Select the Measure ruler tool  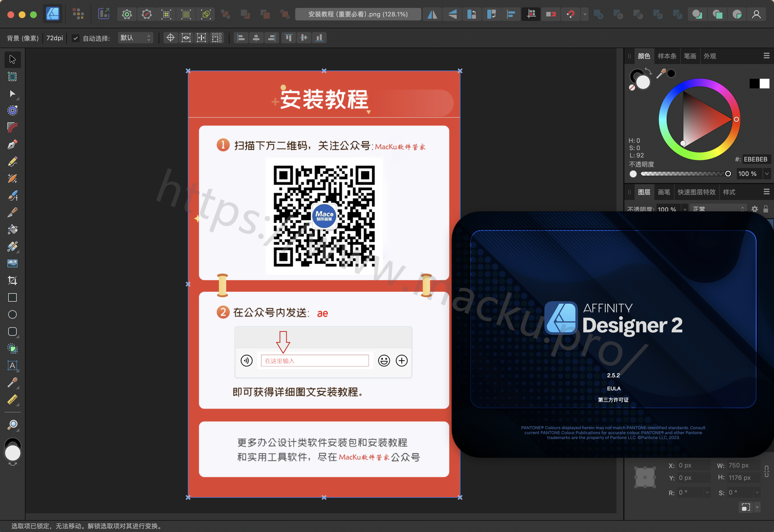click(12, 400)
